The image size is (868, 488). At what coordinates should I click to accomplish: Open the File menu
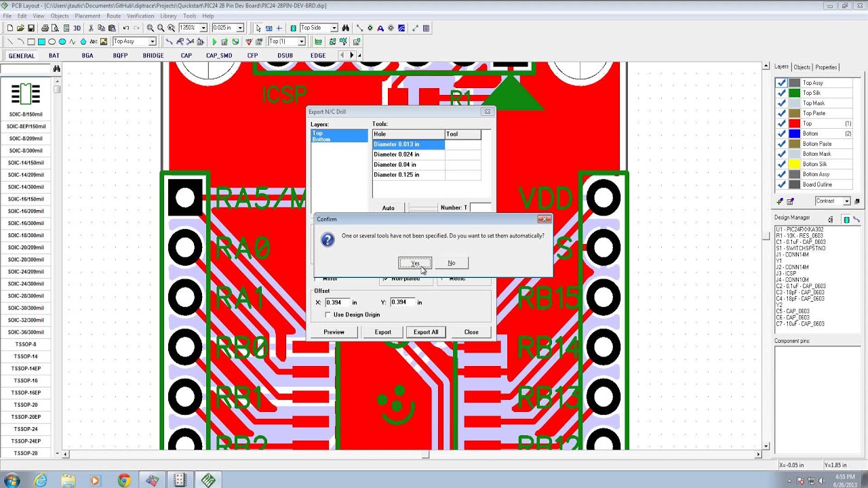(7, 16)
